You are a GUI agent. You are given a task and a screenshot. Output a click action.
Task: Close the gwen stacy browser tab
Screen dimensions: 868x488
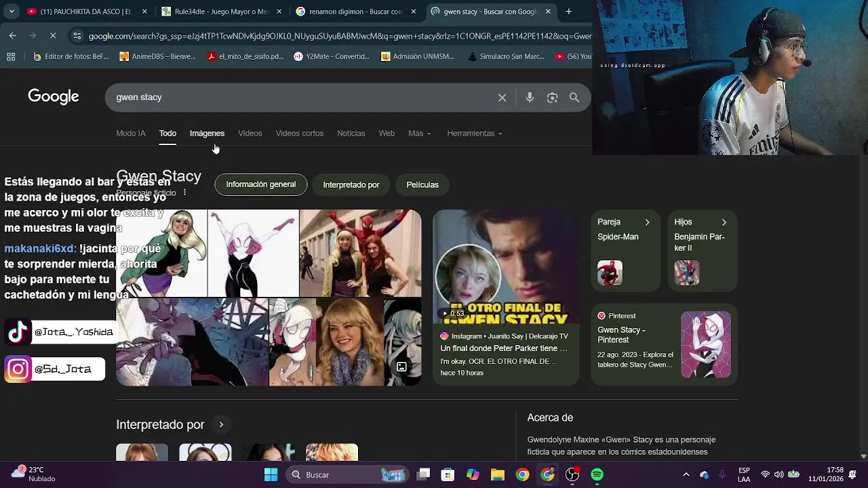click(548, 12)
